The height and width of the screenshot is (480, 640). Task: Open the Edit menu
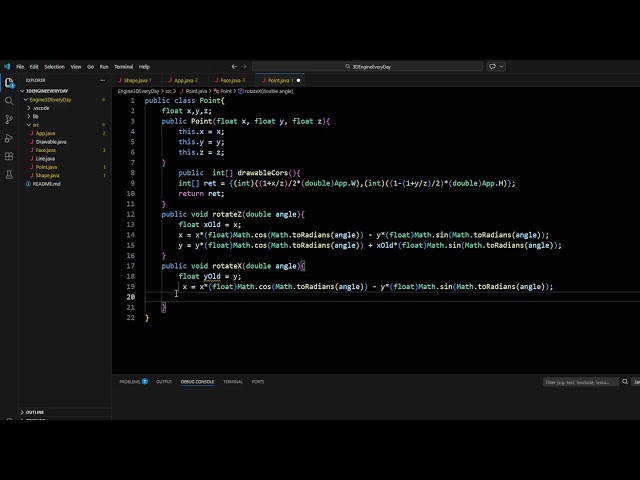point(34,67)
